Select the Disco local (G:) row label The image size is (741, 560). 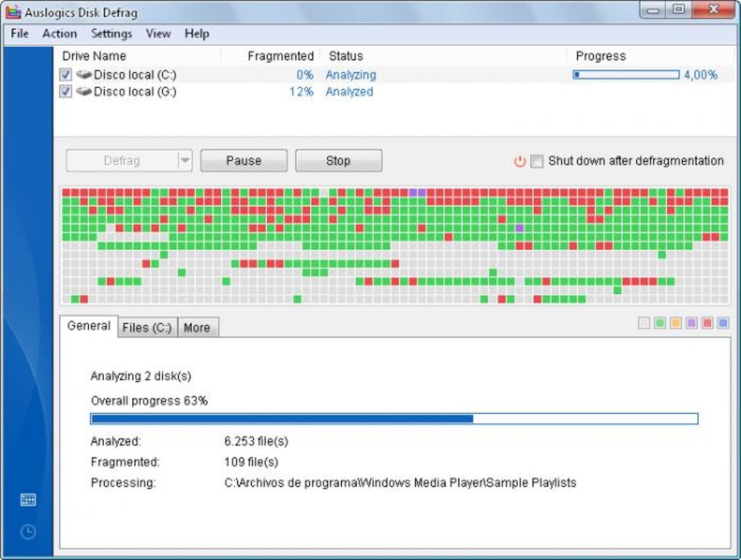[135, 92]
